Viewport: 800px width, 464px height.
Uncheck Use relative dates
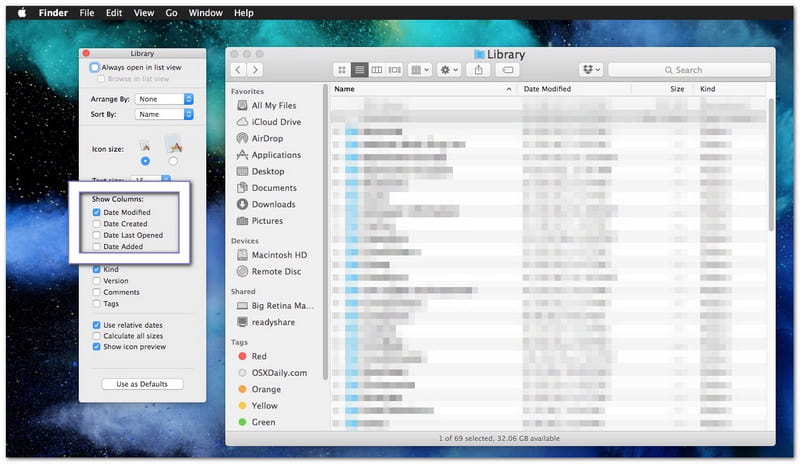pyautogui.click(x=96, y=325)
